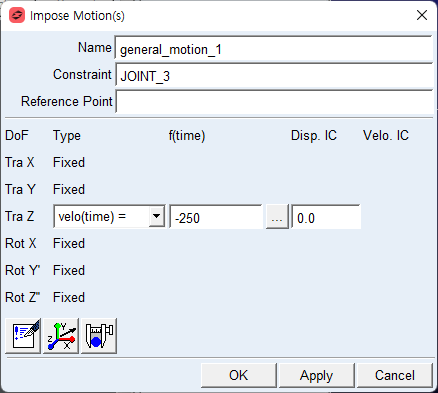The image size is (438, 393).
Task: Close the Impose Motion(s) dialog
Action: pos(422,15)
